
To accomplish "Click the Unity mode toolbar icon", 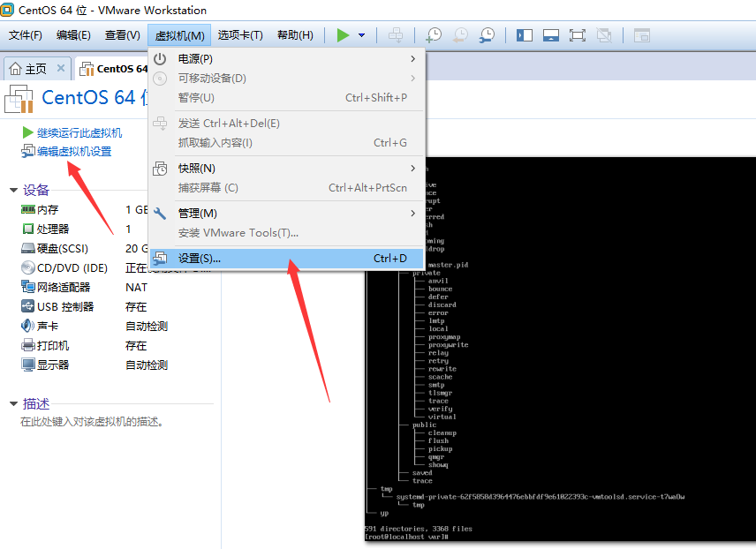I will 603,35.
